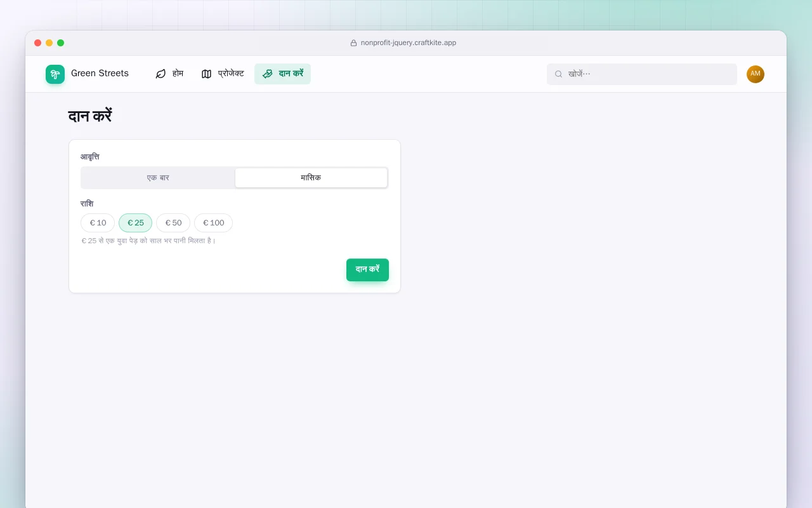Go to the होम nav item
Screen dimensions: 812x508
pos(169,74)
